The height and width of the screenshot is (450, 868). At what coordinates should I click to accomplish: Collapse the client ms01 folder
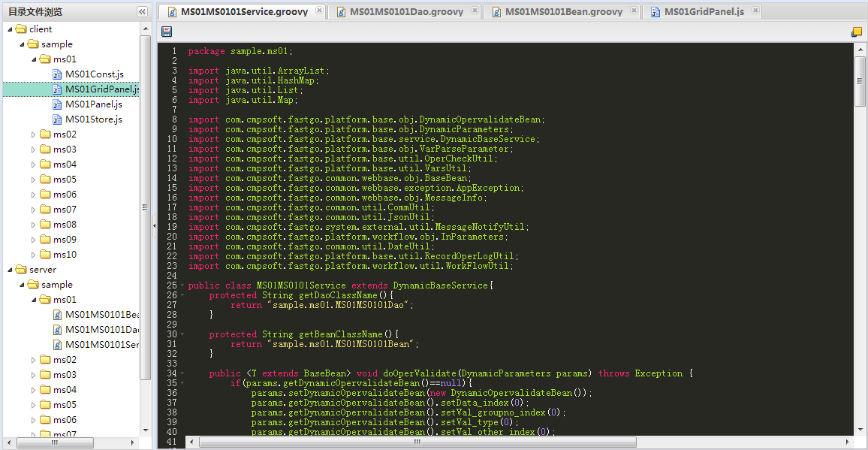click(33, 59)
